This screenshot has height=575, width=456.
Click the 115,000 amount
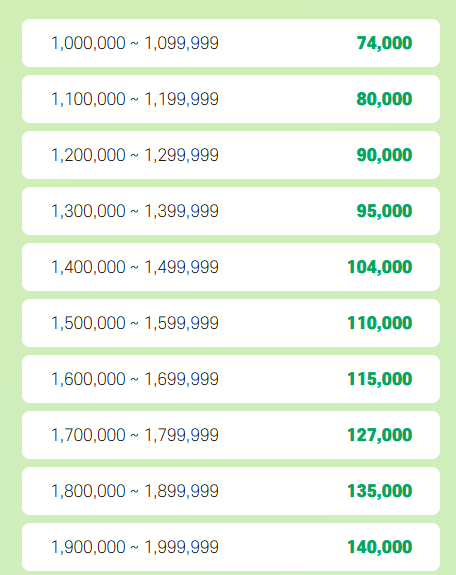point(380,380)
